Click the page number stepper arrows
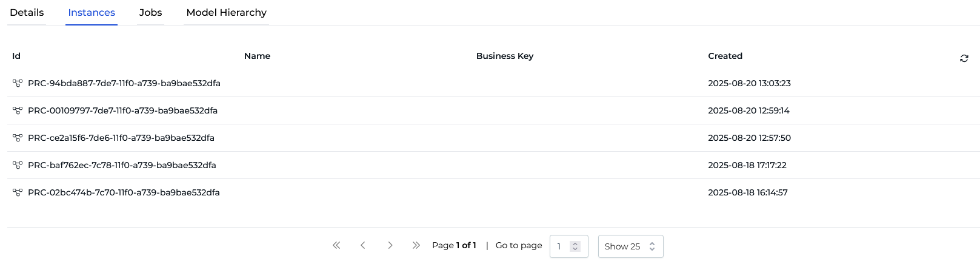 click(575, 246)
